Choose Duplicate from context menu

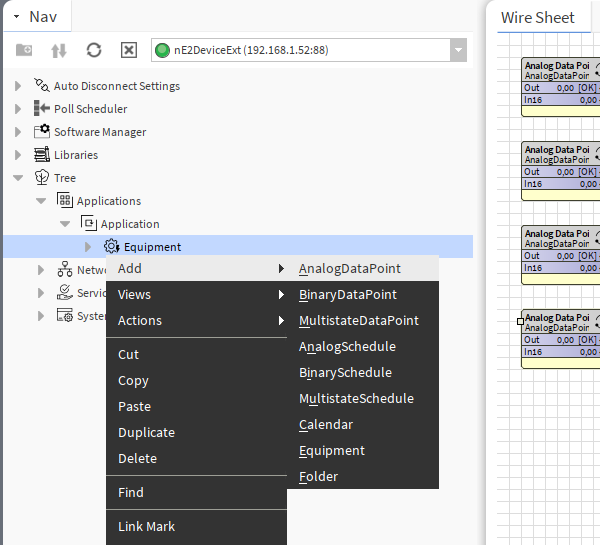click(197, 432)
